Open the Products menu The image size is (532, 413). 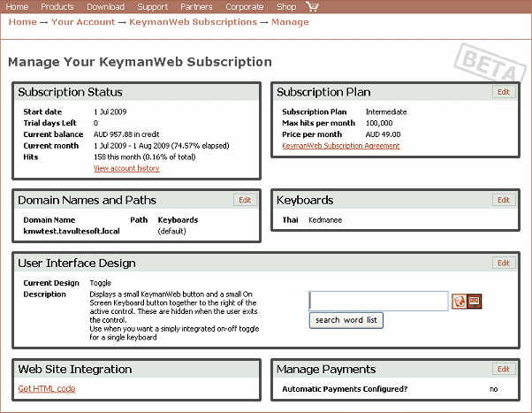point(57,7)
